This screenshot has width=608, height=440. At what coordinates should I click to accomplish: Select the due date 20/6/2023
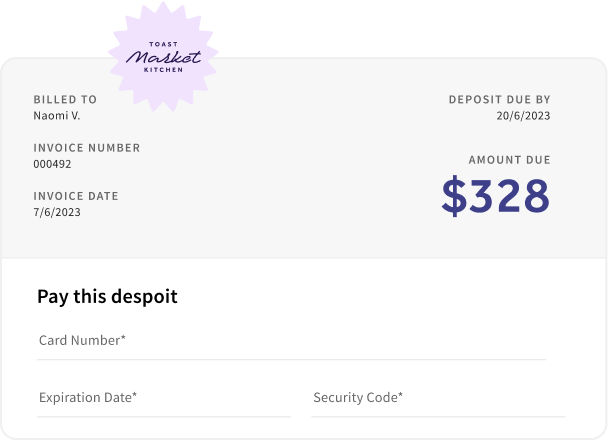(523, 116)
